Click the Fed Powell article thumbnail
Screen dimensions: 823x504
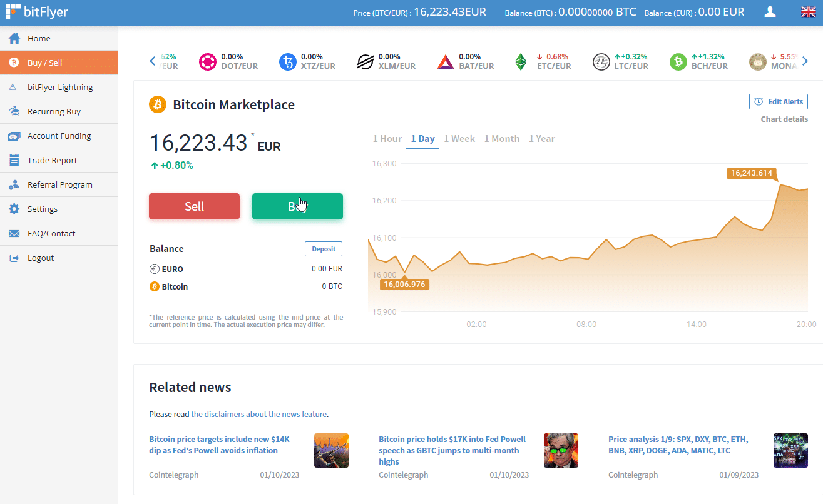(x=561, y=450)
